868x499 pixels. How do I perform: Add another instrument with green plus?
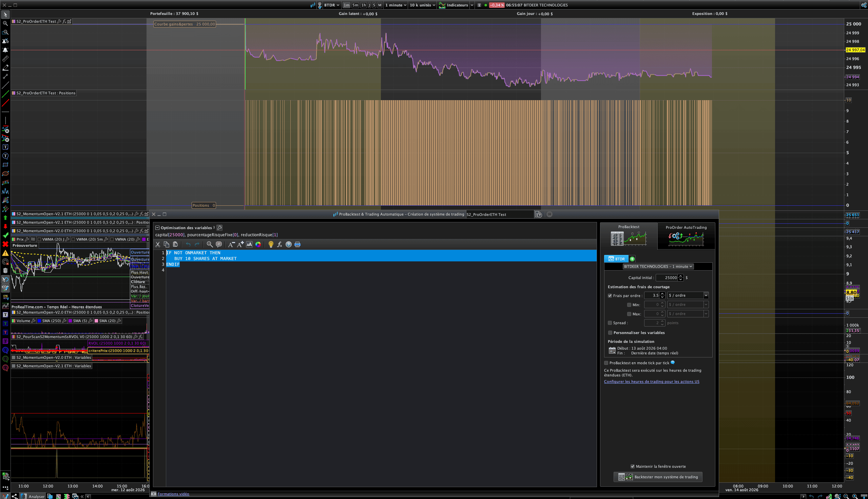[x=632, y=259]
